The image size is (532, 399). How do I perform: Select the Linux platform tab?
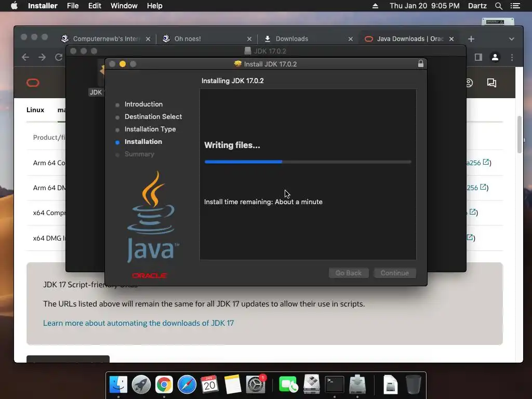click(35, 110)
